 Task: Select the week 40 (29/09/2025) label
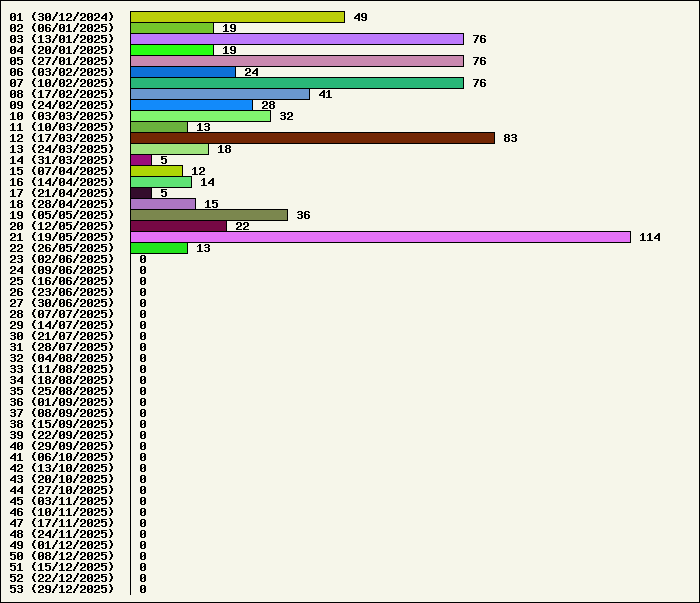pyautogui.click(x=62, y=446)
